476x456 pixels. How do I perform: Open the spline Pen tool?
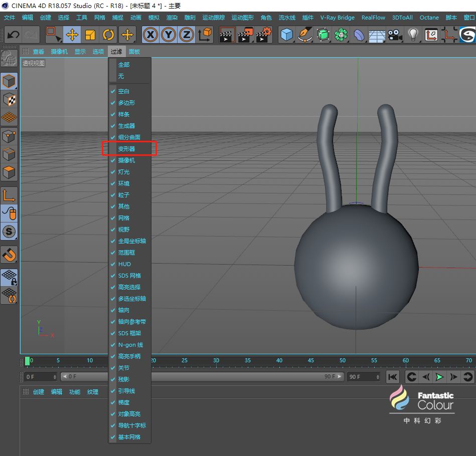pyautogui.click(x=305, y=35)
